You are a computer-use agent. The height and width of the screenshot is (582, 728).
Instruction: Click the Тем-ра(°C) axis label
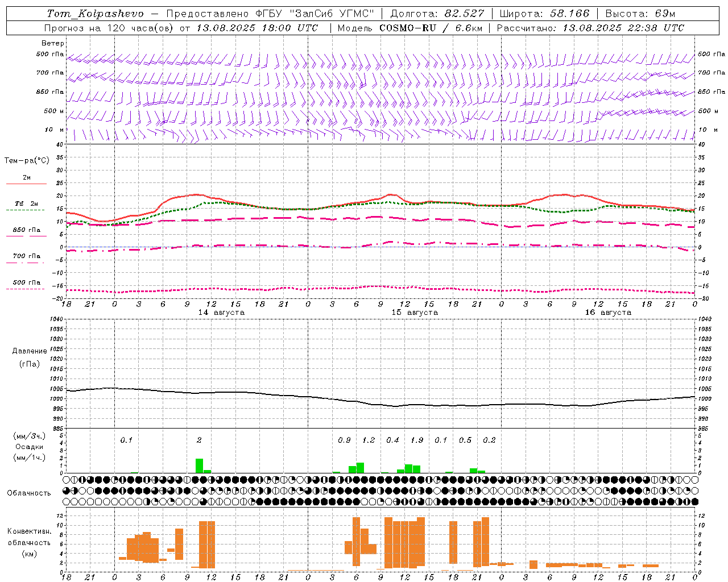(27, 161)
